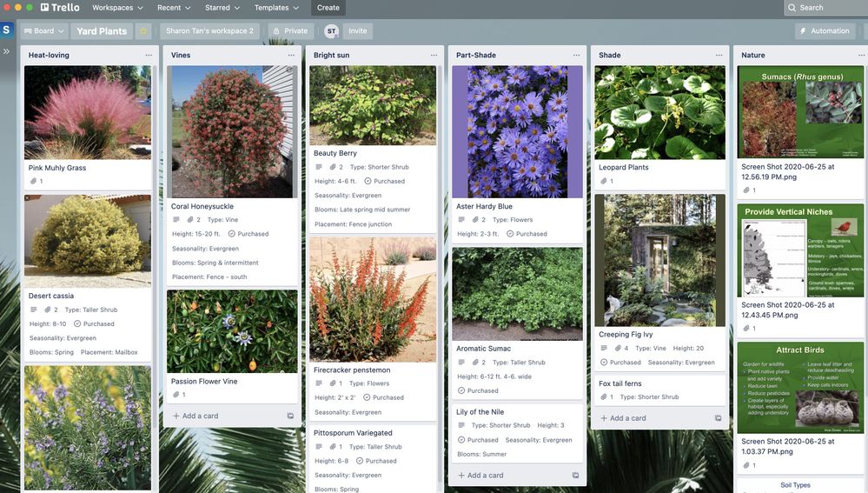
Task: Open Part-Shade list menu dots
Action: click(x=576, y=55)
